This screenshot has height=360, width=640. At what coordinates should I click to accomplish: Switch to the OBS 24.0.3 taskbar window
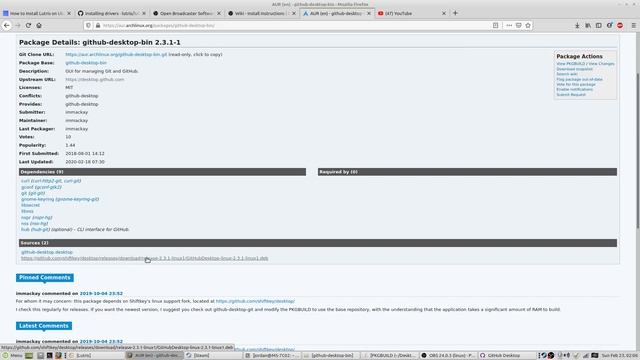pyautogui.click(x=448, y=356)
